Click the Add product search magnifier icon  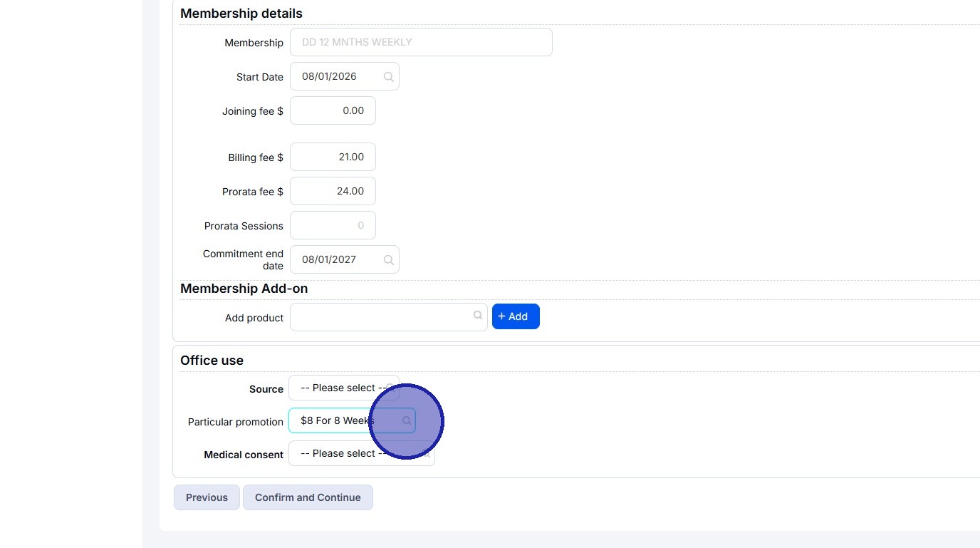pos(478,316)
